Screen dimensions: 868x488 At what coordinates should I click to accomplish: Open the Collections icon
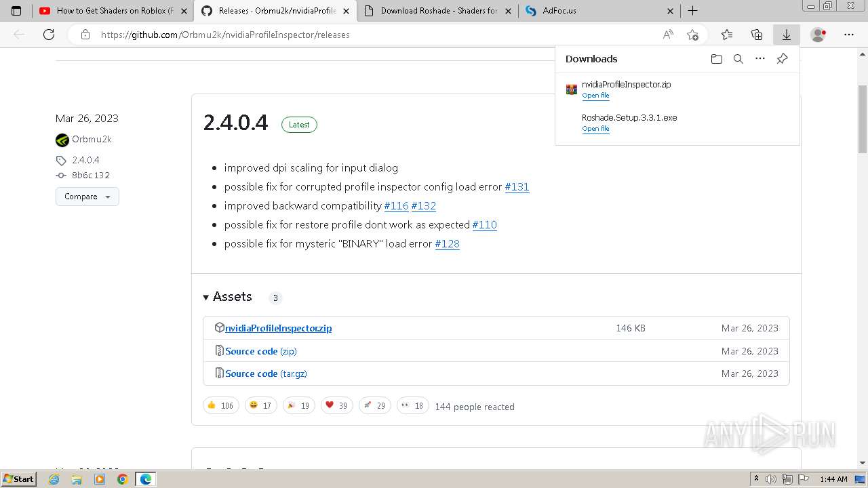(757, 35)
